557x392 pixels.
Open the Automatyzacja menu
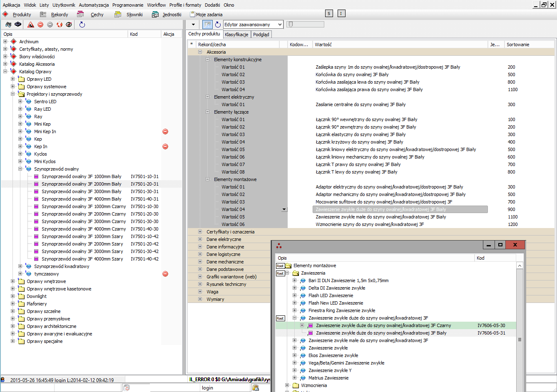94,5
